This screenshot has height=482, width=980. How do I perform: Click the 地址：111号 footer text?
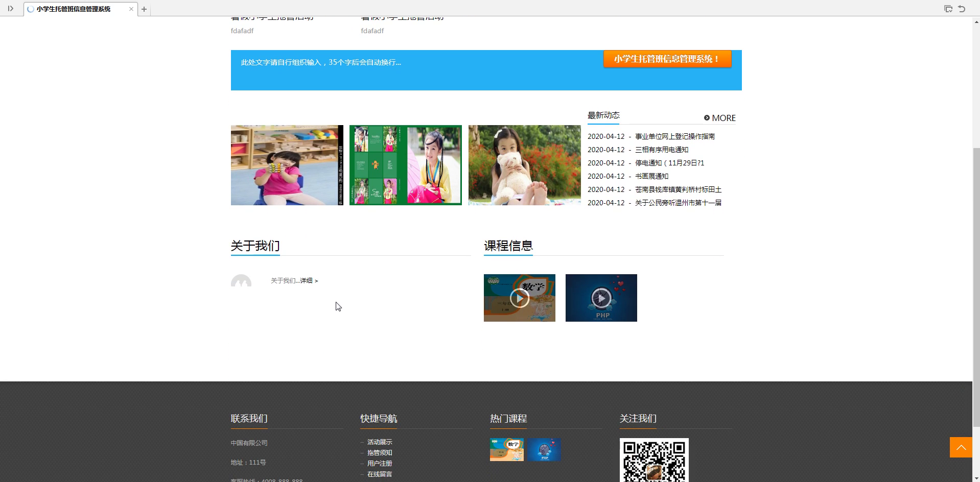248,463
